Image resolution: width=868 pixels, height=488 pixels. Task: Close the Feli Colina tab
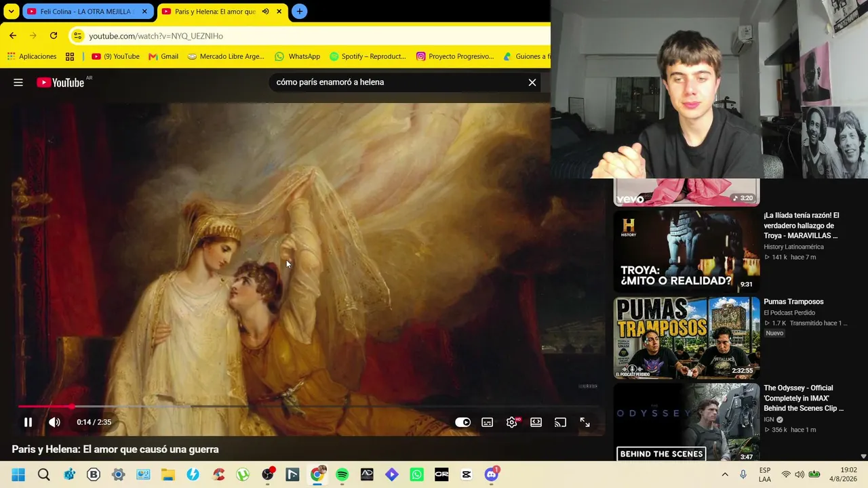click(144, 12)
